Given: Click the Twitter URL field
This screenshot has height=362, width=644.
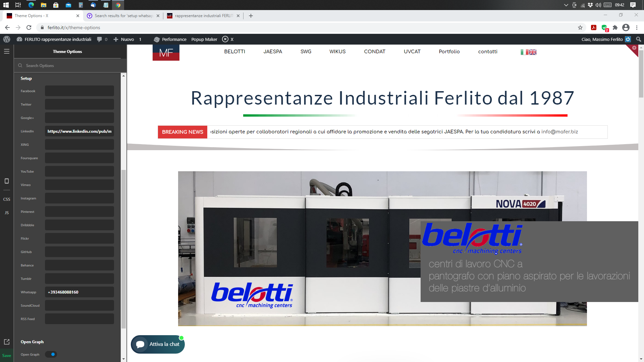Looking at the screenshot, I should coord(79,104).
